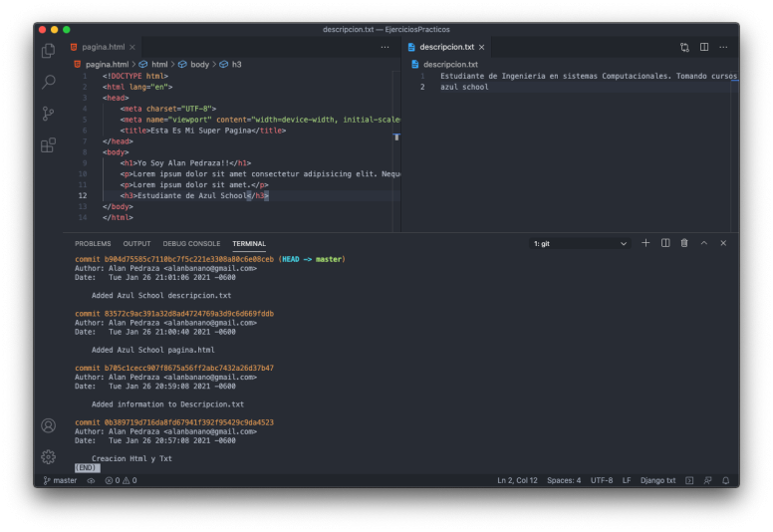Maximize the terminal panel with chevron up
This screenshot has height=532, width=773.
click(x=704, y=243)
